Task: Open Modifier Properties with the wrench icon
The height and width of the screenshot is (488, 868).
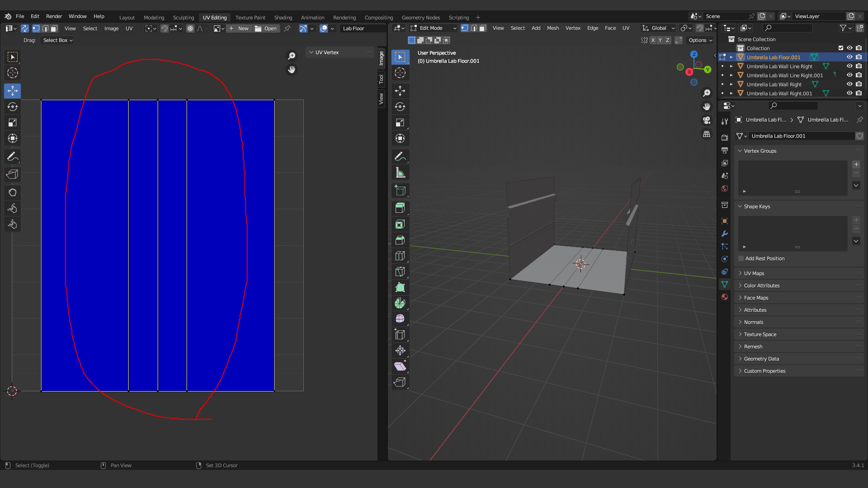Action: 724,234
